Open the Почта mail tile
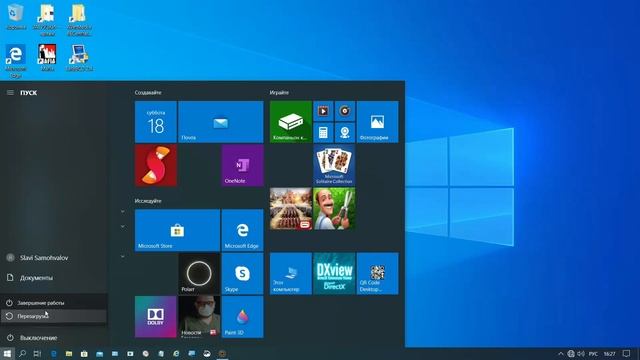This screenshot has height=360, width=640. tap(220, 122)
